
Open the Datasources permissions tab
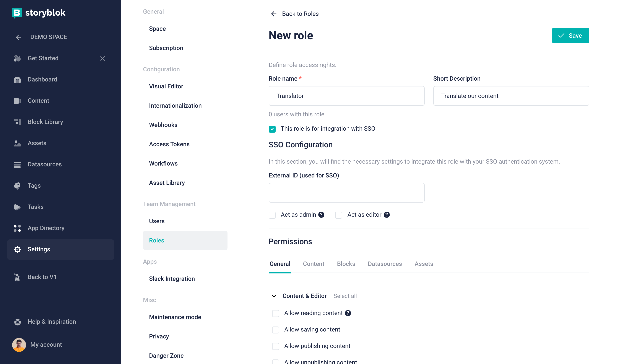[385, 264]
